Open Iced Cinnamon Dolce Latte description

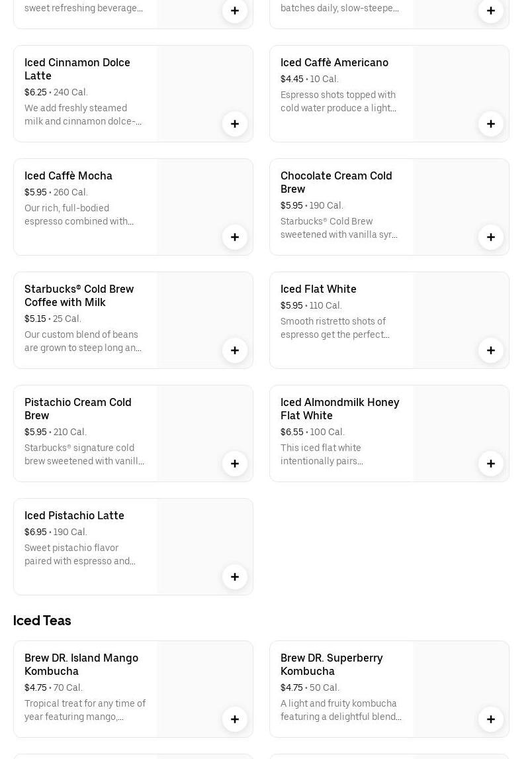coord(83,115)
